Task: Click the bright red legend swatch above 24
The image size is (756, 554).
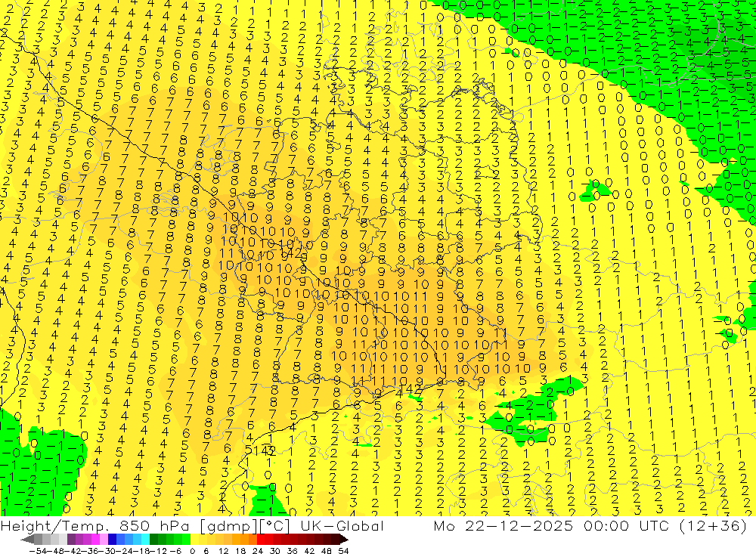Action: pos(261,540)
